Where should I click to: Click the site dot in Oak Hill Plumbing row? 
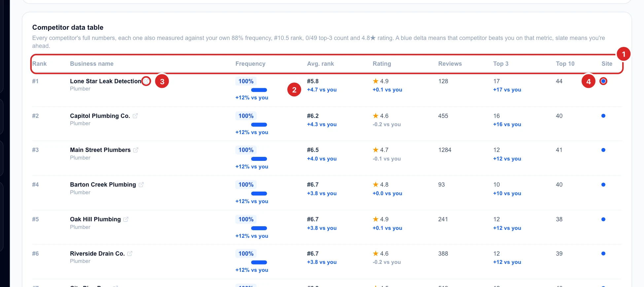click(603, 219)
